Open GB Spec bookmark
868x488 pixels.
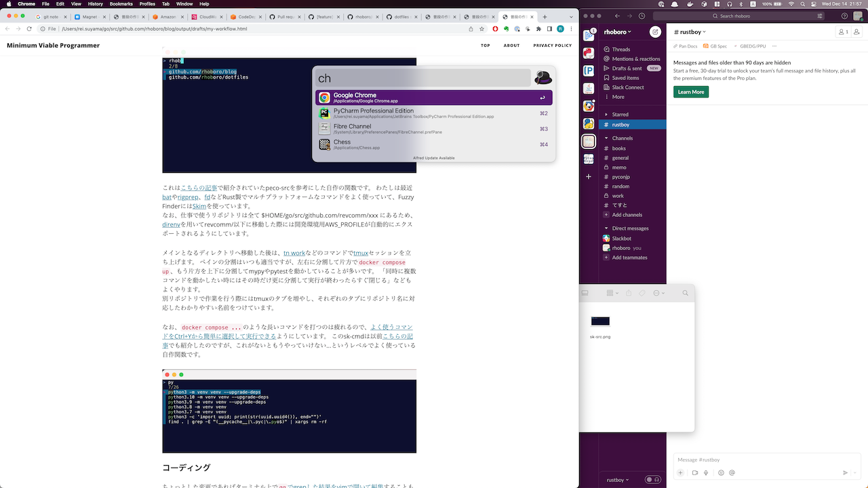click(x=715, y=46)
